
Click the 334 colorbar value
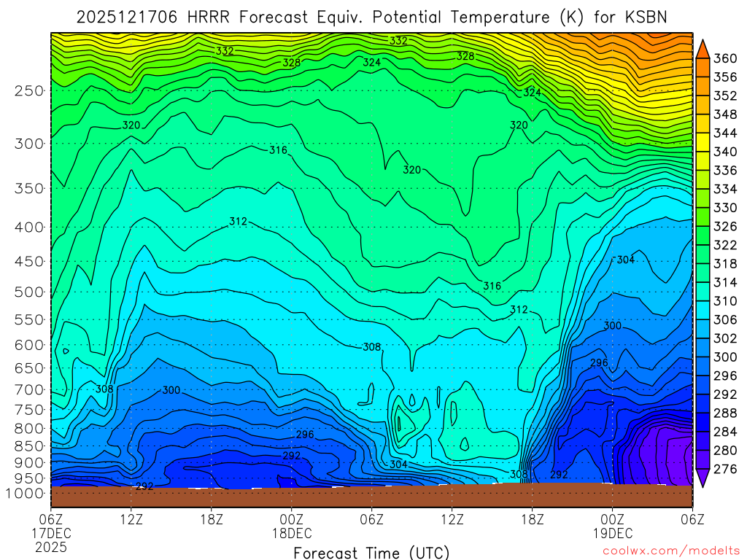click(725, 189)
